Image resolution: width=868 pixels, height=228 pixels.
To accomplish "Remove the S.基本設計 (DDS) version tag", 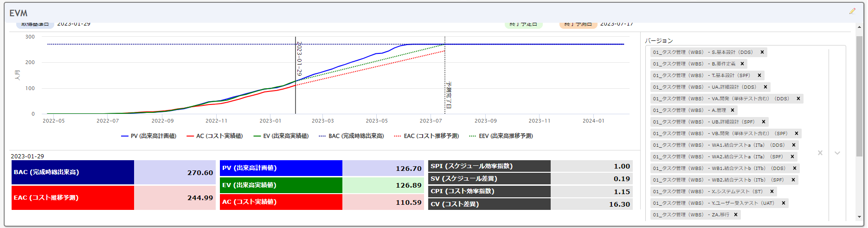I will tap(762, 52).
